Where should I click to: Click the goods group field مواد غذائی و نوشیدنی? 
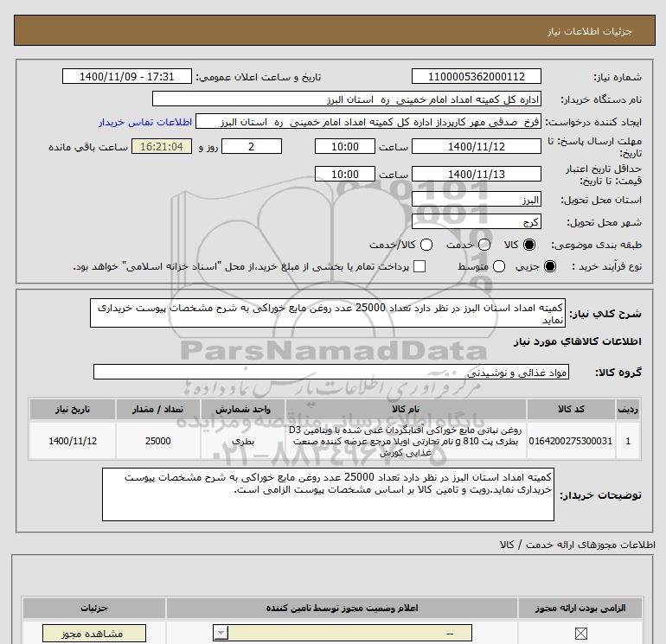331,372
